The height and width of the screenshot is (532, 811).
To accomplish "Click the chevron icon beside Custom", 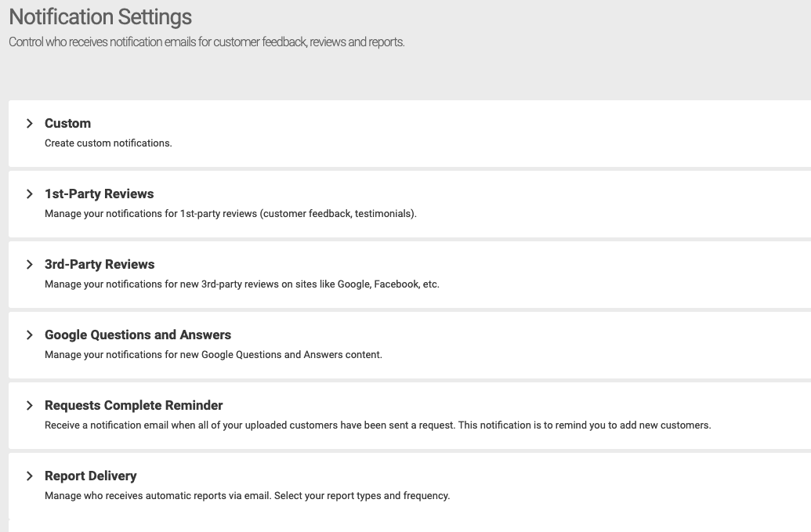I will pyautogui.click(x=30, y=123).
